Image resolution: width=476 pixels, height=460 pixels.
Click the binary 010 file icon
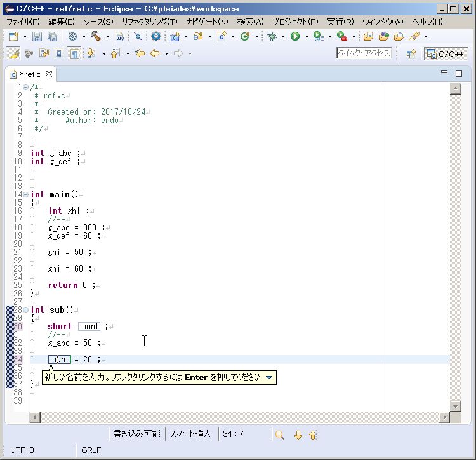119,37
